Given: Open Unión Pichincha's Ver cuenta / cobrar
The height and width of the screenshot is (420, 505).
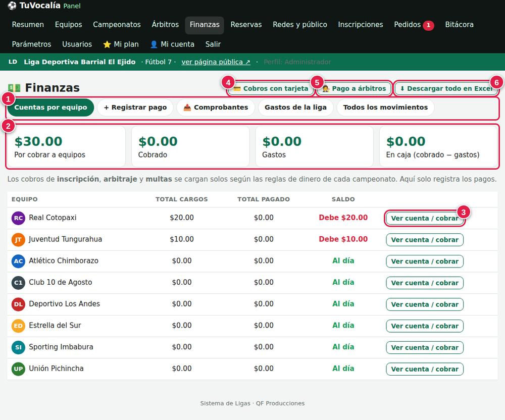Looking at the screenshot, I should [x=425, y=370].
